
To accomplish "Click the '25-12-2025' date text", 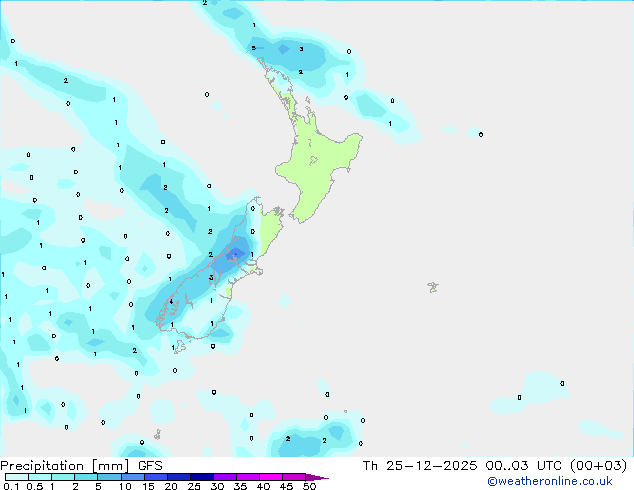I will tap(431, 466).
